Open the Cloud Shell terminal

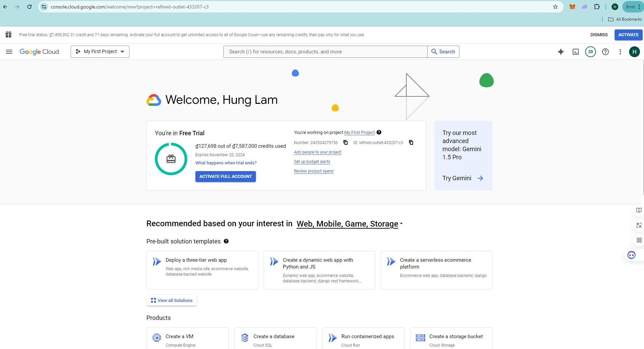click(576, 51)
